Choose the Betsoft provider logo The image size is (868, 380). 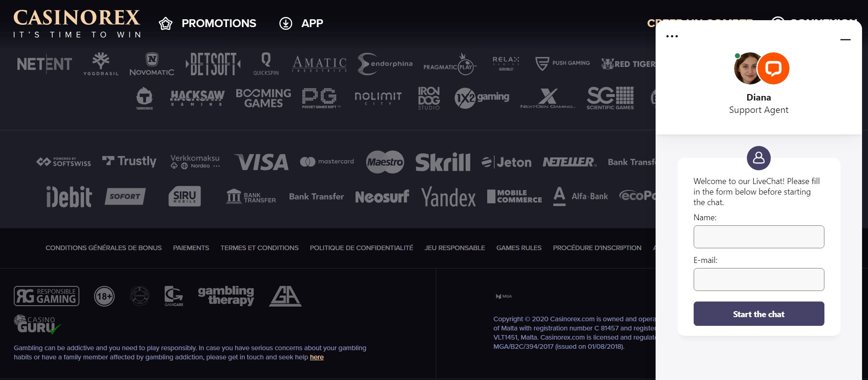213,64
